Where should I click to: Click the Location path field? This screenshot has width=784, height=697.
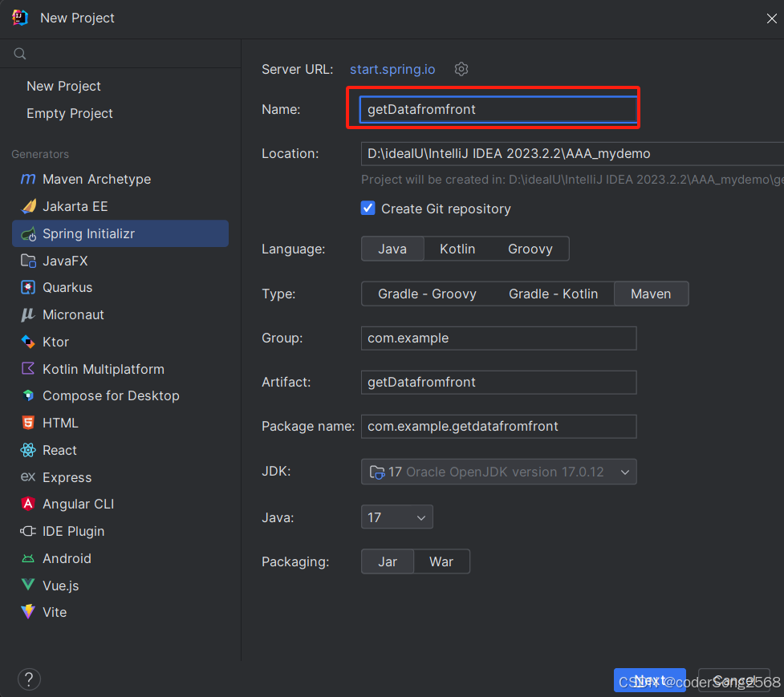click(x=572, y=153)
